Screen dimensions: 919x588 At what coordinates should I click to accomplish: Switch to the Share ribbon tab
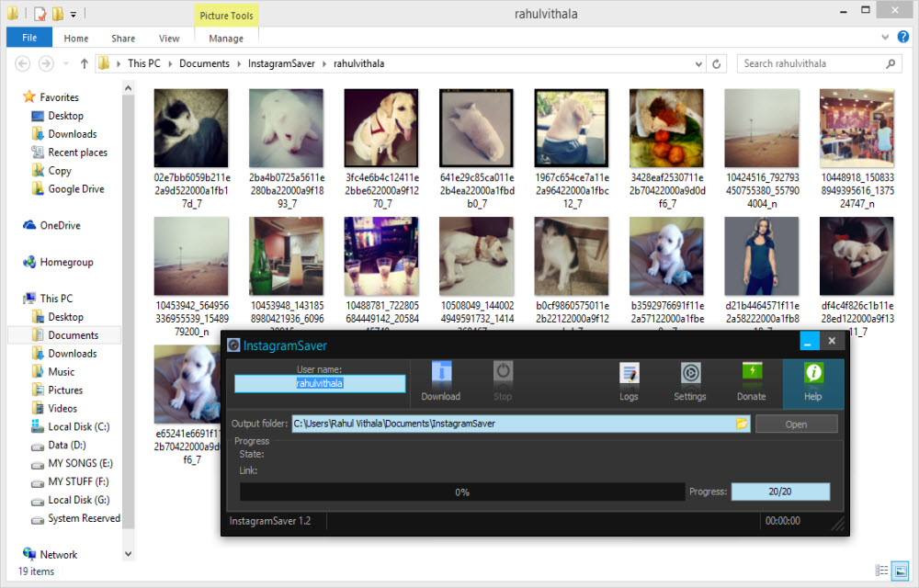[123, 38]
